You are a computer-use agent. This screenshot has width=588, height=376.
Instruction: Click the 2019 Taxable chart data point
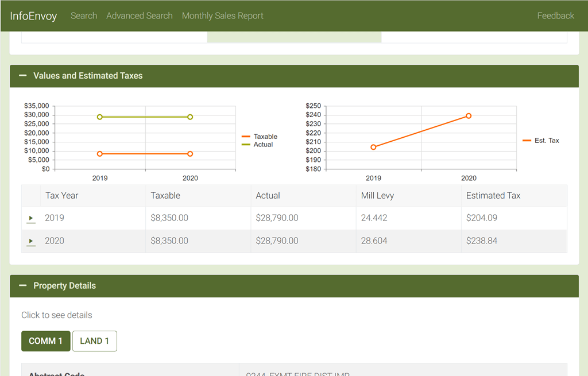100,154
